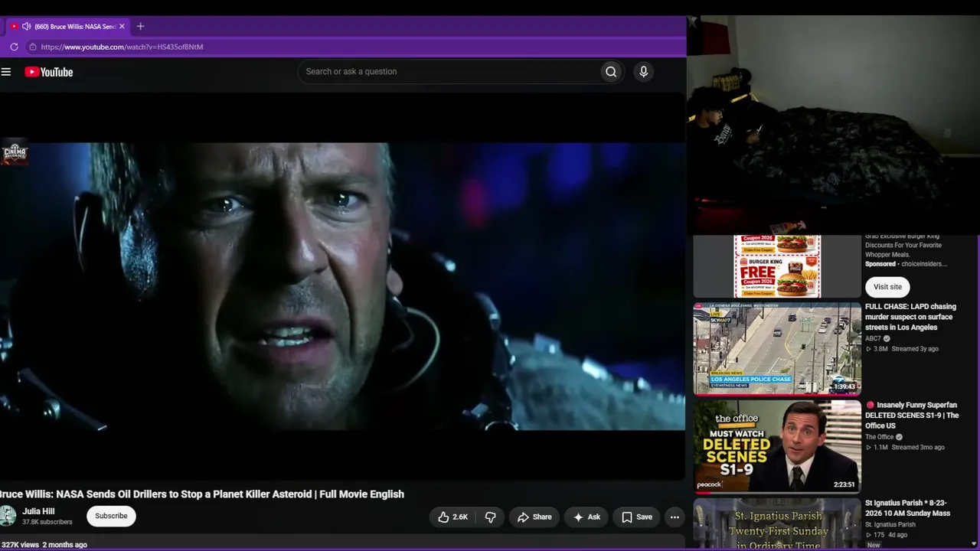The width and height of the screenshot is (980, 551).
Task: Open the ABC7 channel link
Action: pos(873,338)
